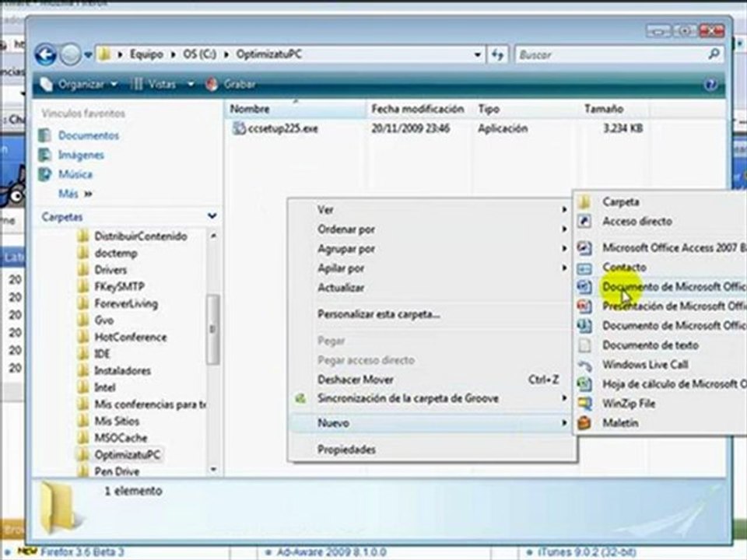Click the folder tree scrollbar down arrow
This screenshot has height=560, width=747.
pyautogui.click(x=213, y=469)
